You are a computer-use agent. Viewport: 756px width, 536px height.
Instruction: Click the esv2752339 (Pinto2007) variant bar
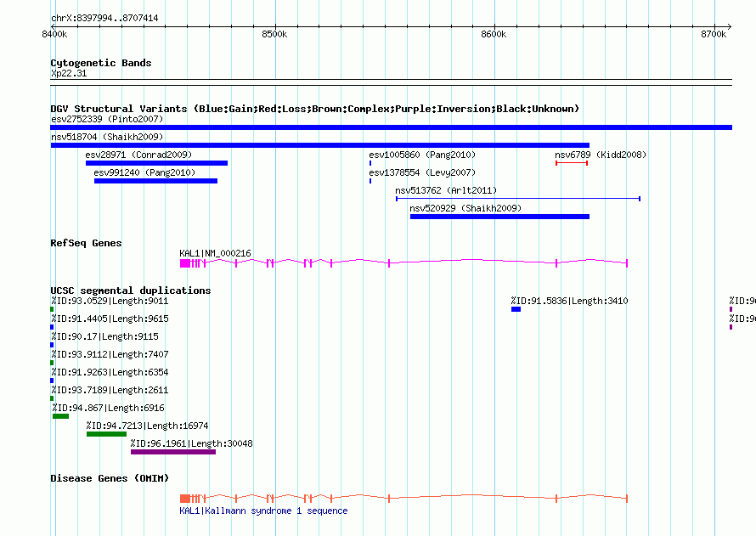tap(391, 127)
